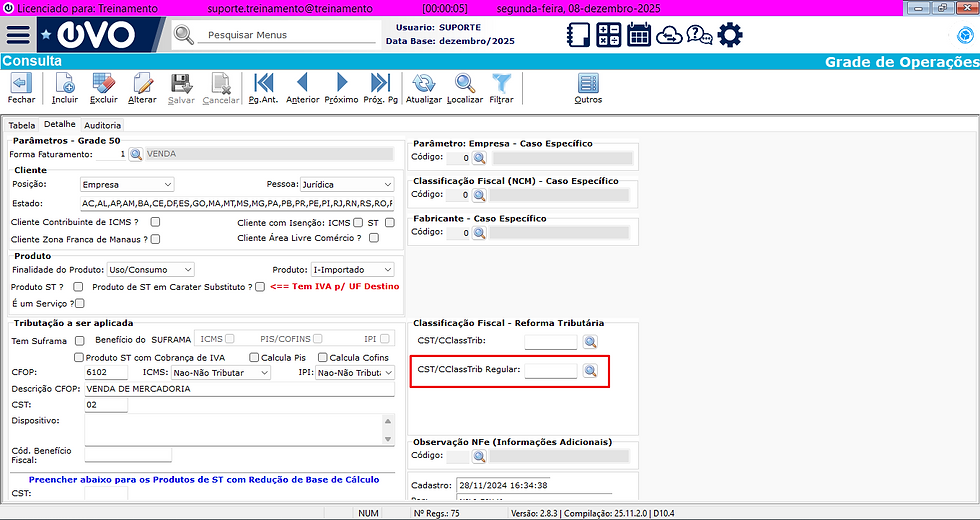Image resolution: width=980 pixels, height=520 pixels.
Task: Click lookup icon beside CST/CClassTrib field
Action: pyautogui.click(x=590, y=341)
